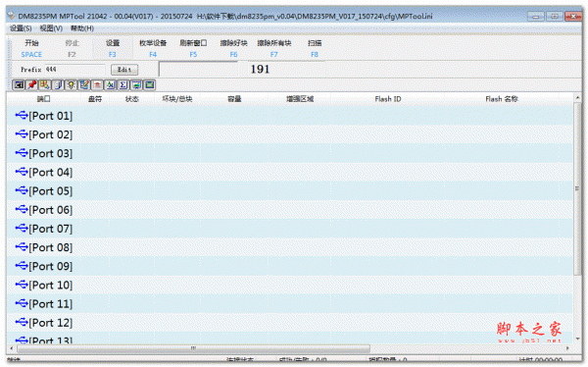Click the horizontal scrollbar thumb of port list
Viewport: 588px width, 367px height.
(193, 348)
